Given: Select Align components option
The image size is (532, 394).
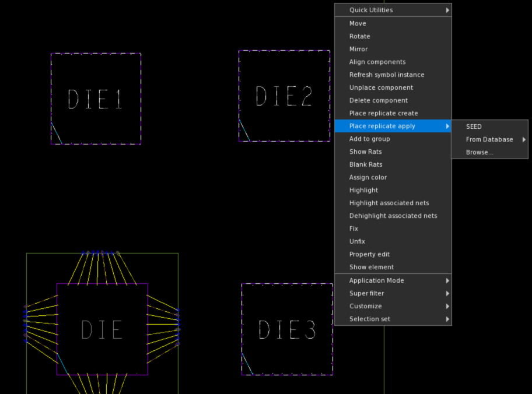Looking at the screenshot, I should point(377,62).
